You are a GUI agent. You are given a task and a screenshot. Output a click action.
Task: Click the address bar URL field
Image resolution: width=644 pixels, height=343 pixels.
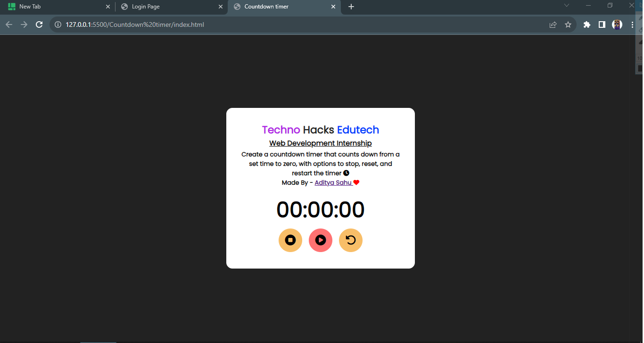[283, 25]
